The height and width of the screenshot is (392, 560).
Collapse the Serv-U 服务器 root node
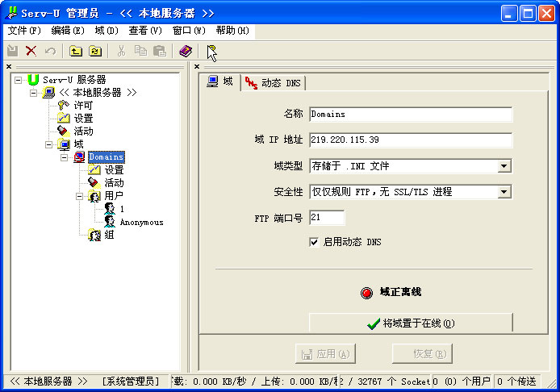[18, 80]
